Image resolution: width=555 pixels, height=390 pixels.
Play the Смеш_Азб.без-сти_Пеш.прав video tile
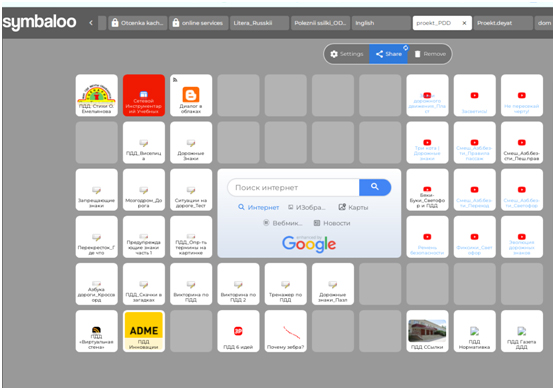click(x=522, y=143)
